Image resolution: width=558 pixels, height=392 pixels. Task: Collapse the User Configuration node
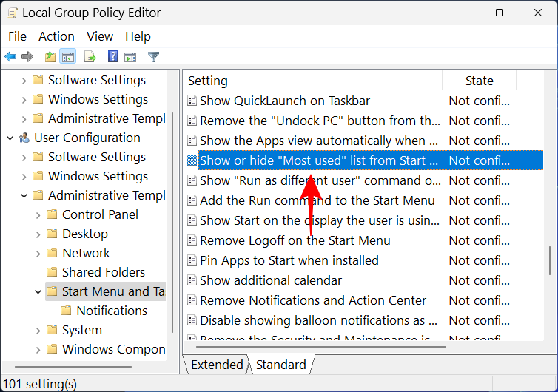pyautogui.click(x=10, y=138)
